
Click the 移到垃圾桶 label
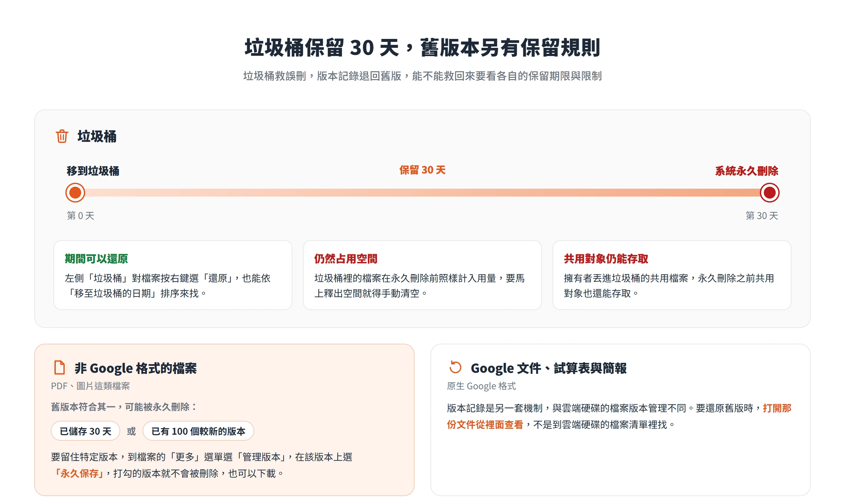pos(93,171)
